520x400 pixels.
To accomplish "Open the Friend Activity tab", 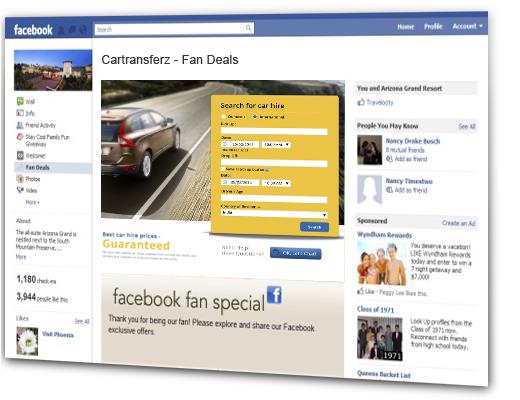I will (40, 125).
